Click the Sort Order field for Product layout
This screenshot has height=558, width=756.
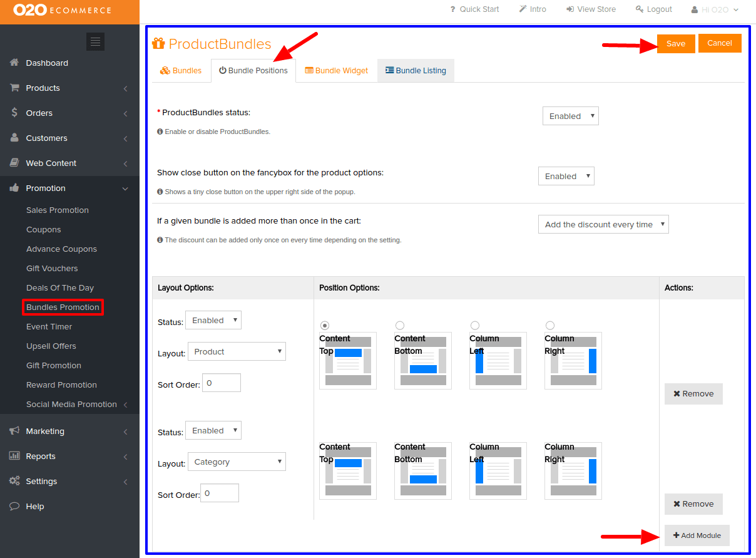222,383
